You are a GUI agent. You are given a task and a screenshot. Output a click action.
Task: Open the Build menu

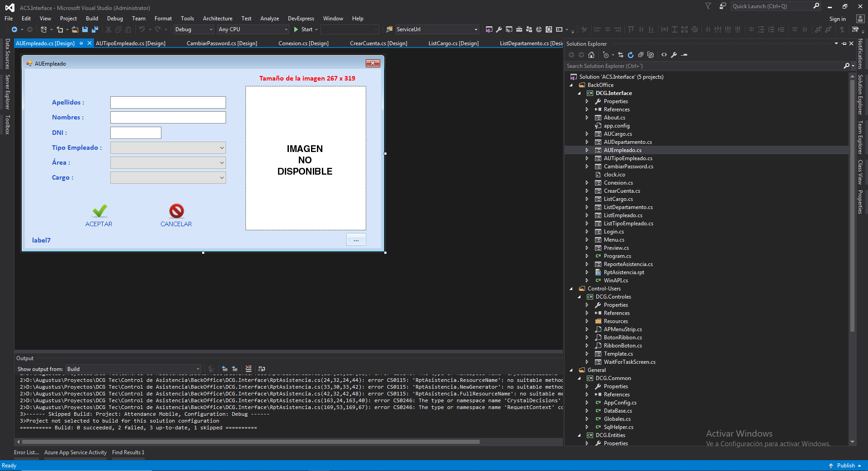coord(92,19)
